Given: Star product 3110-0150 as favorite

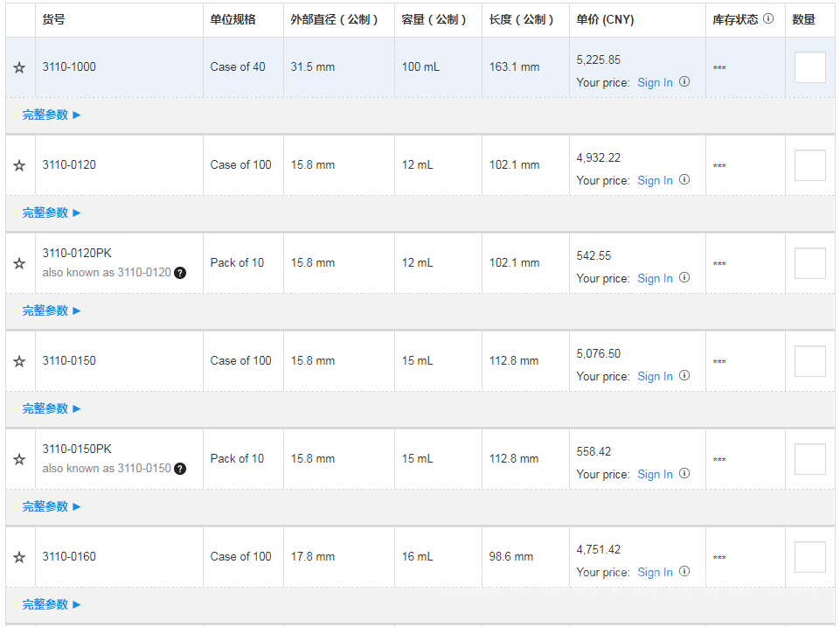Looking at the screenshot, I should pyautogui.click(x=19, y=361).
